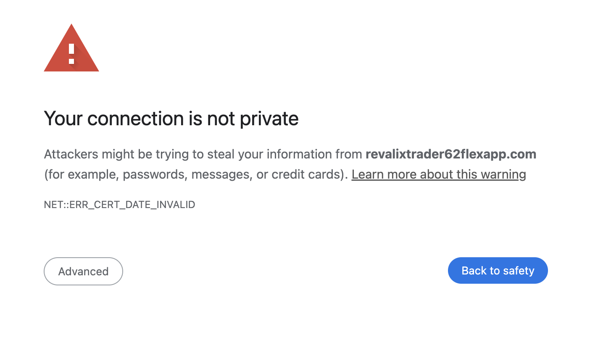Viewport: 590px width, 364px height.
Task: Click the word "Learn" in the underlined link
Action: [367, 174]
